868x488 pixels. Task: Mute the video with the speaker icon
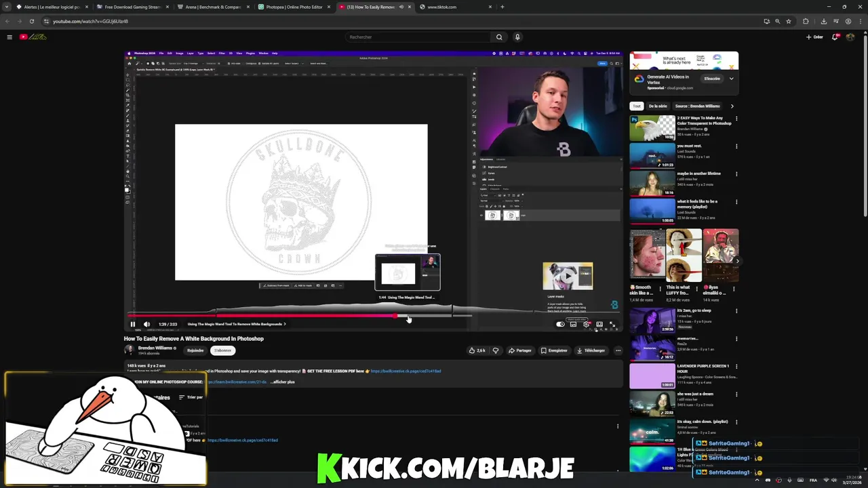tap(146, 324)
